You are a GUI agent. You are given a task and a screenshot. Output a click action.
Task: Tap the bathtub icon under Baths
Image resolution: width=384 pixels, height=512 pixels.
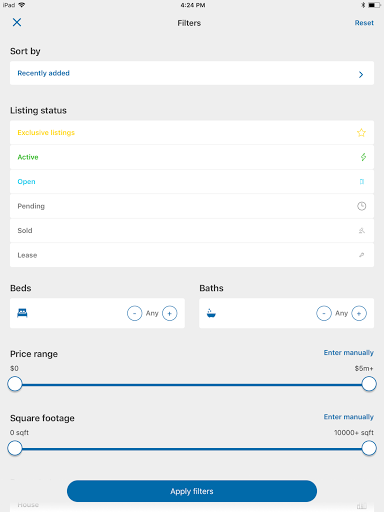[x=211, y=313]
